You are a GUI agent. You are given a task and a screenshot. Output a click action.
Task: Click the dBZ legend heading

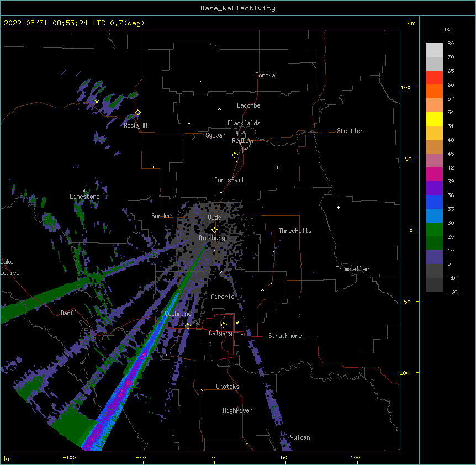(447, 29)
